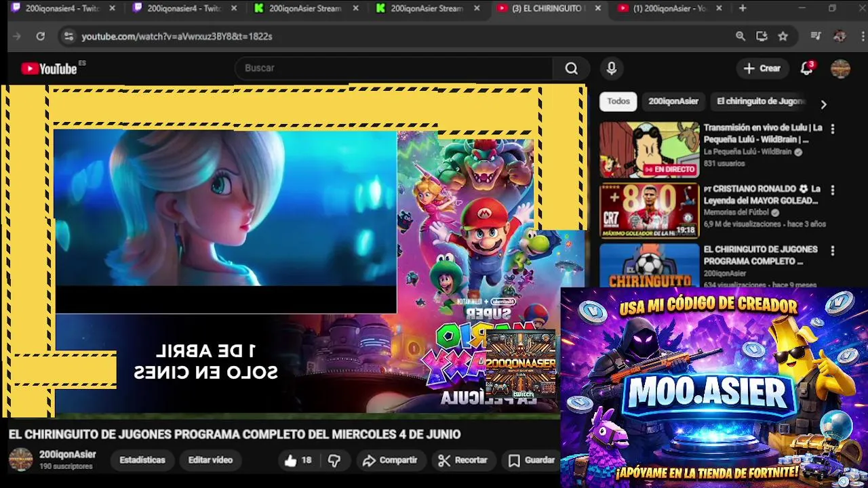The width and height of the screenshot is (868, 488).
Task: Open Estadísticas for this video
Action: tap(142, 460)
